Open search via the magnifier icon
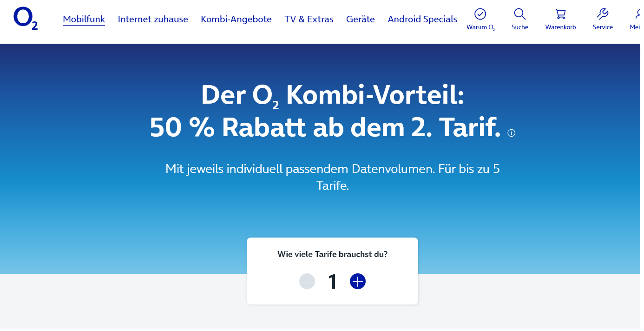 [x=520, y=14]
